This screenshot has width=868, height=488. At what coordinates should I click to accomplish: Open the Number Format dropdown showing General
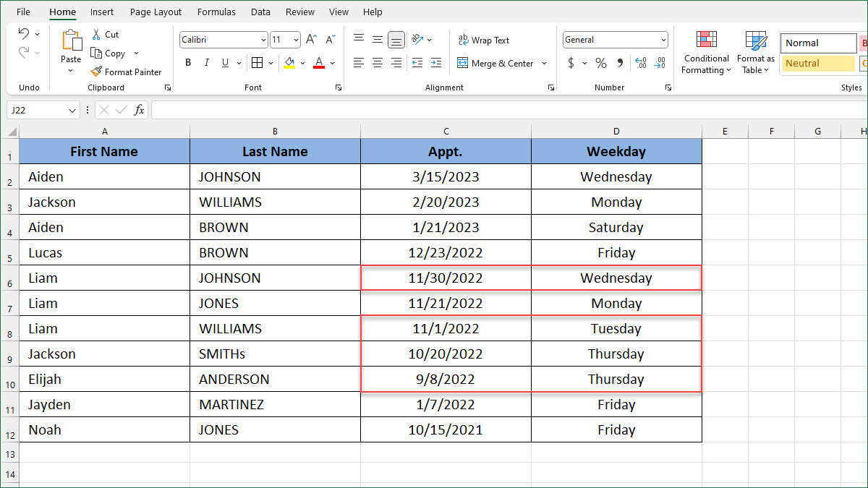pyautogui.click(x=615, y=39)
